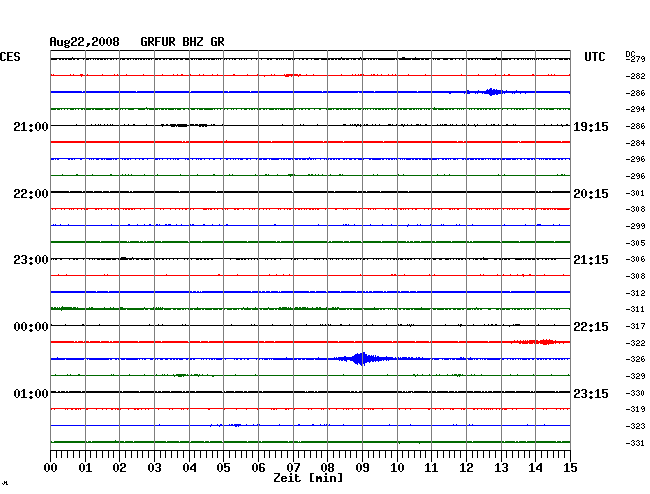Image resolution: width=650 pixels, height=494 pixels.
Task: Click the DC offset value -323
Action: pos(635,426)
